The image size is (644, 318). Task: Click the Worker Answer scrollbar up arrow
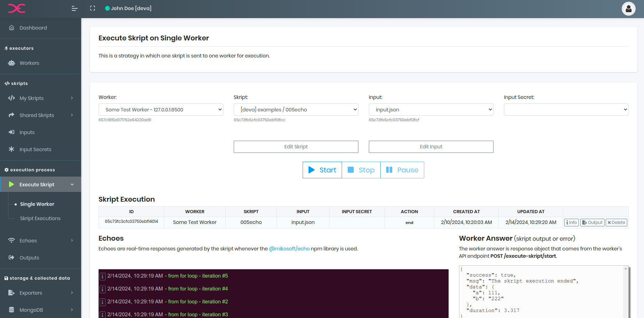coord(626,269)
